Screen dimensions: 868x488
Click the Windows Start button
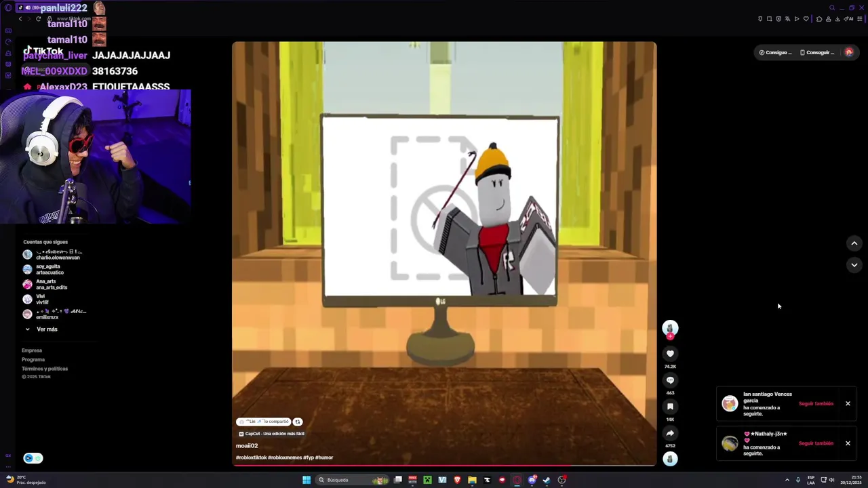[307, 480]
